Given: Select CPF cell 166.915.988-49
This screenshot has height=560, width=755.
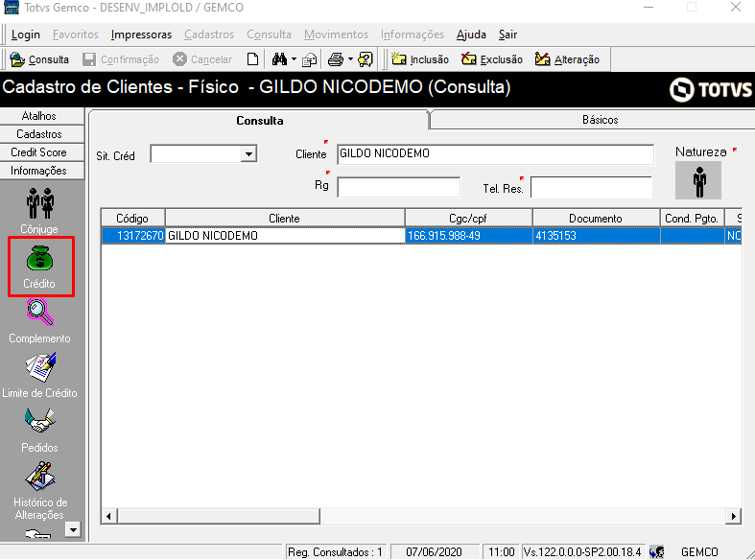Looking at the screenshot, I should (x=468, y=236).
